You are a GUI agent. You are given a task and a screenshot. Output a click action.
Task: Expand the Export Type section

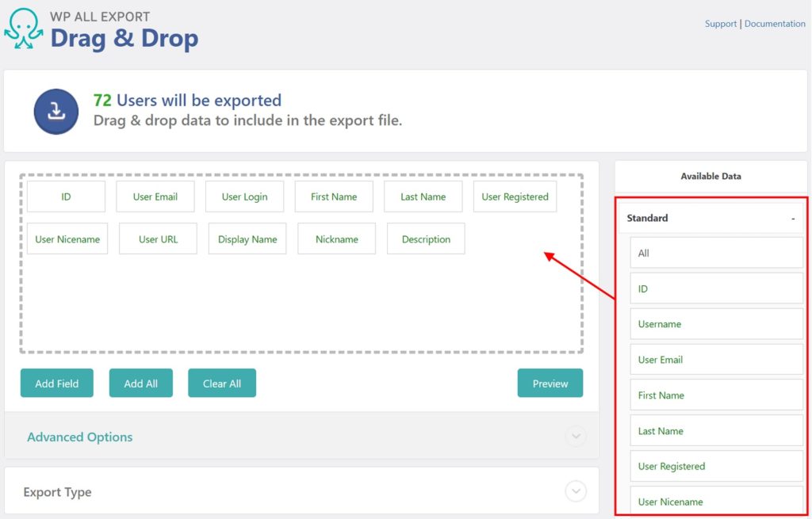[x=576, y=491]
